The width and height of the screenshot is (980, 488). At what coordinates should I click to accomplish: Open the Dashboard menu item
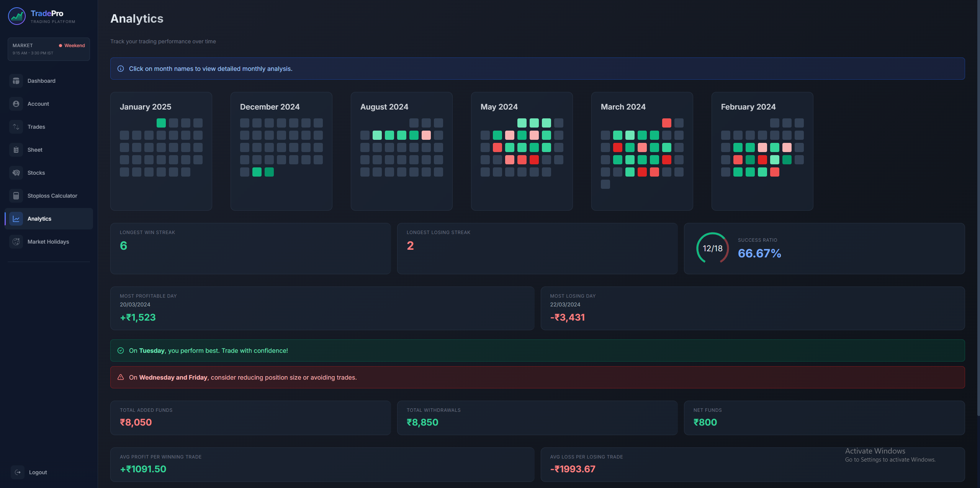click(49, 81)
